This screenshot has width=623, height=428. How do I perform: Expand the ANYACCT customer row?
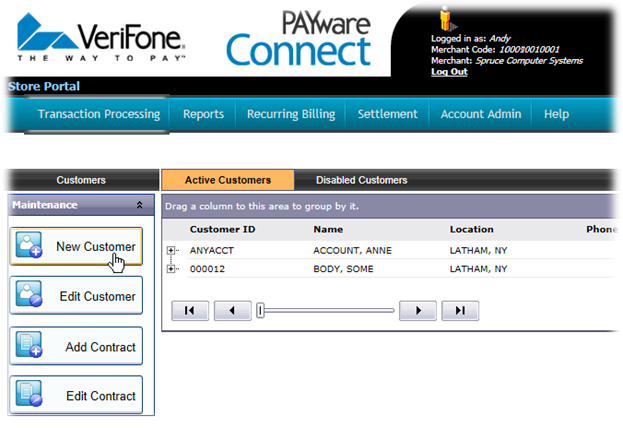[171, 250]
